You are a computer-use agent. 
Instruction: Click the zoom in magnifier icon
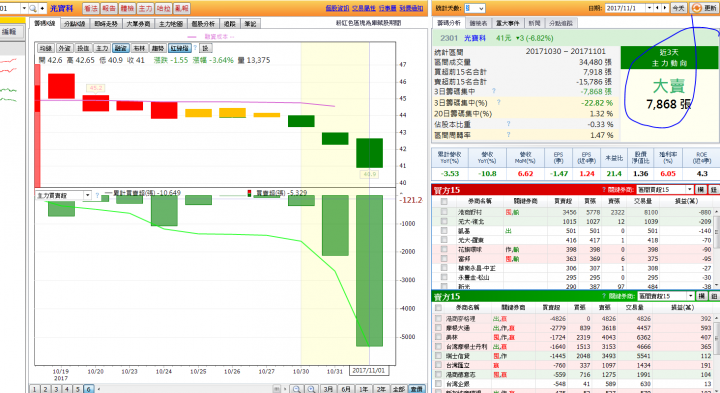311,389
